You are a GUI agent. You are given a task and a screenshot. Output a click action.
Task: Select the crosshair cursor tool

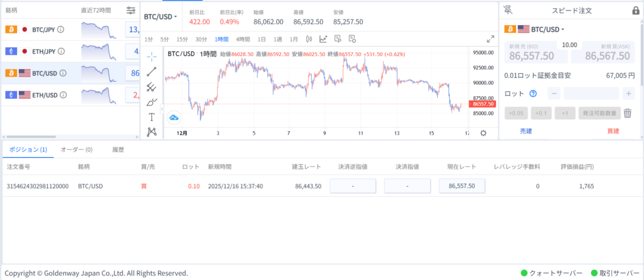tap(152, 56)
